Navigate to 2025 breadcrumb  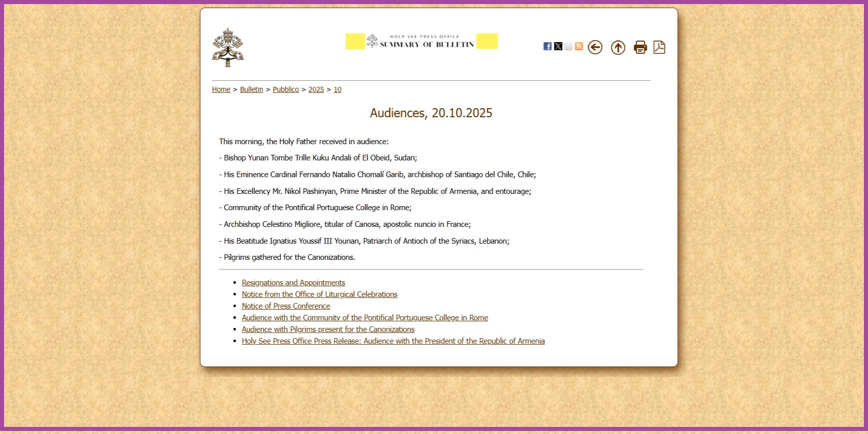tap(316, 89)
